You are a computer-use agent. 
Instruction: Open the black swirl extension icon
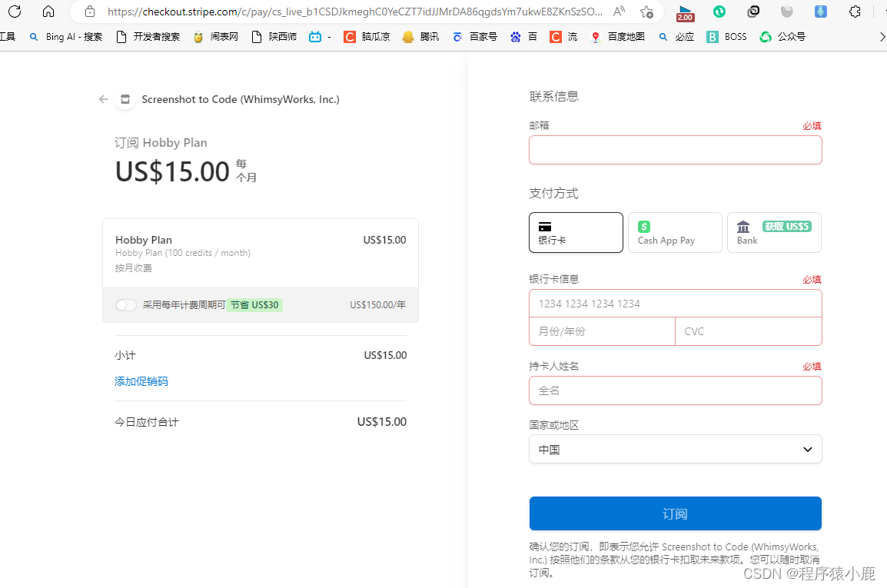(x=753, y=12)
